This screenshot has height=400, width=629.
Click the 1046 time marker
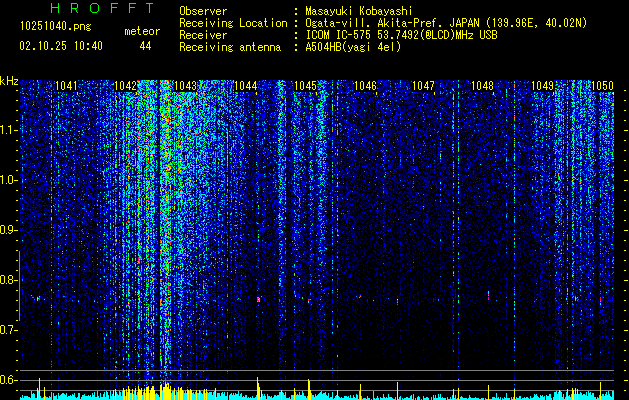click(x=365, y=86)
